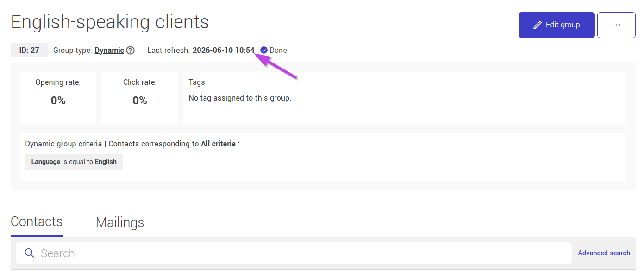Viewport: 644px width, 278px height.
Task: Click the Dynamic group criteria description text
Action: click(132, 144)
